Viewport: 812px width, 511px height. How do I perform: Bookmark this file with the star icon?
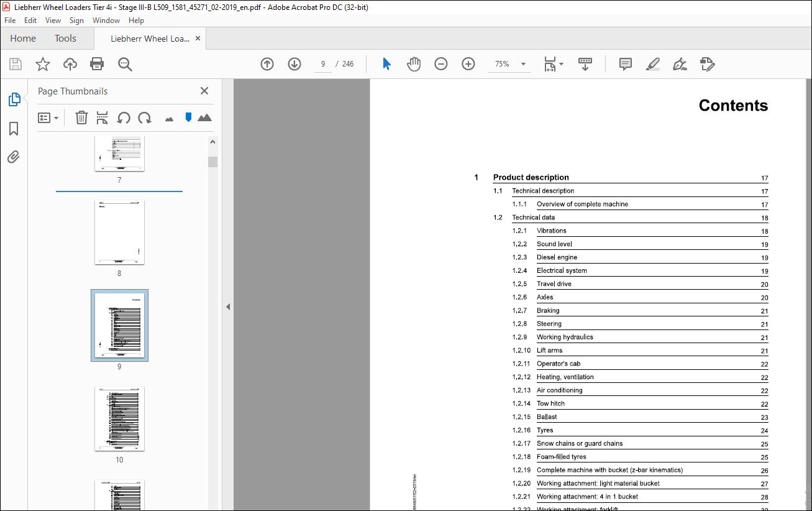42,64
